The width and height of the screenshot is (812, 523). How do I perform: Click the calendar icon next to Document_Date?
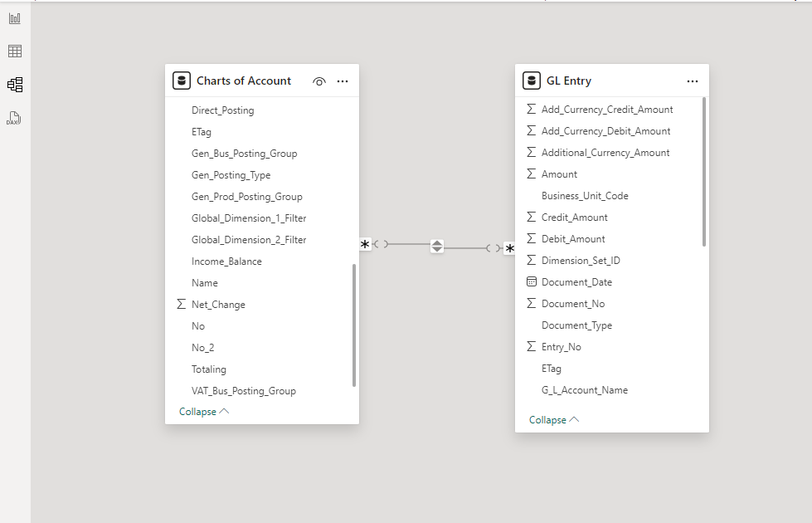click(x=530, y=281)
